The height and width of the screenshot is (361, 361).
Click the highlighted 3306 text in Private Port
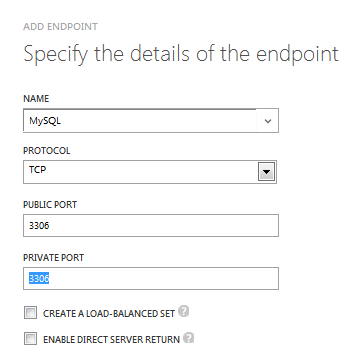[x=39, y=278]
